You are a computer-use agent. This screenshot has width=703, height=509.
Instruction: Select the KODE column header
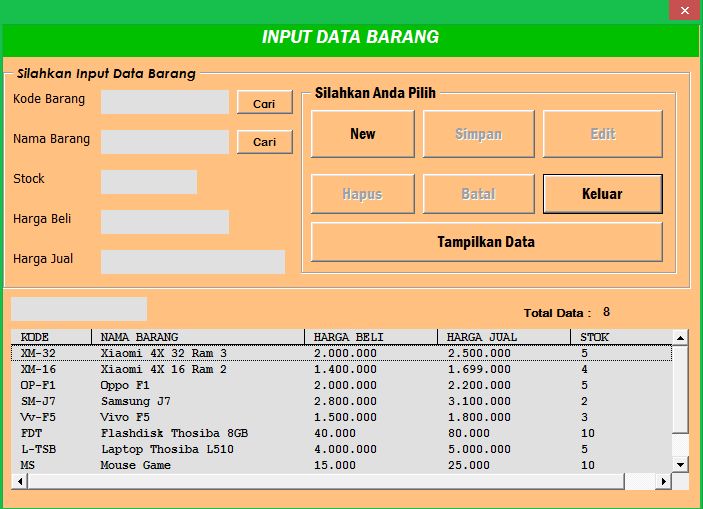click(51, 337)
